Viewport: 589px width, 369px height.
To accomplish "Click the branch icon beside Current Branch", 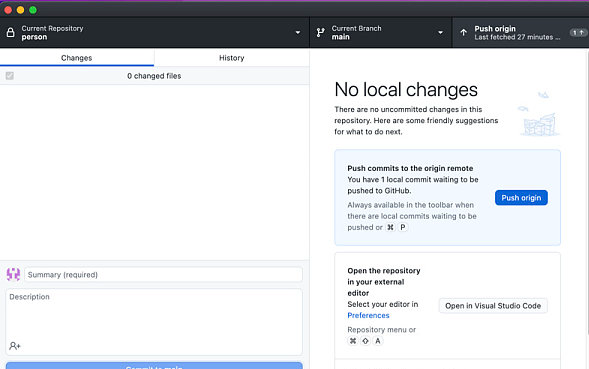I will coord(320,33).
